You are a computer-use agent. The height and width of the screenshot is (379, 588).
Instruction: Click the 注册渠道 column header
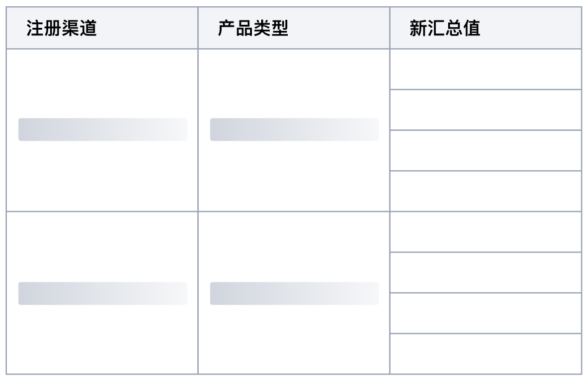[62, 28]
